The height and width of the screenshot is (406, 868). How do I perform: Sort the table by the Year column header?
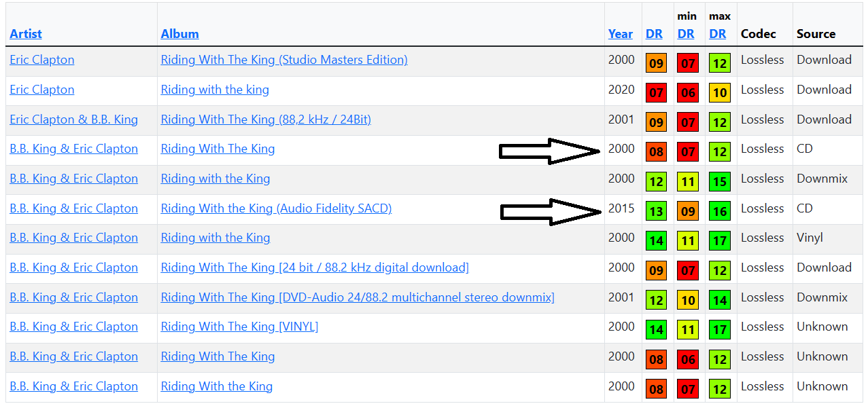(x=621, y=34)
